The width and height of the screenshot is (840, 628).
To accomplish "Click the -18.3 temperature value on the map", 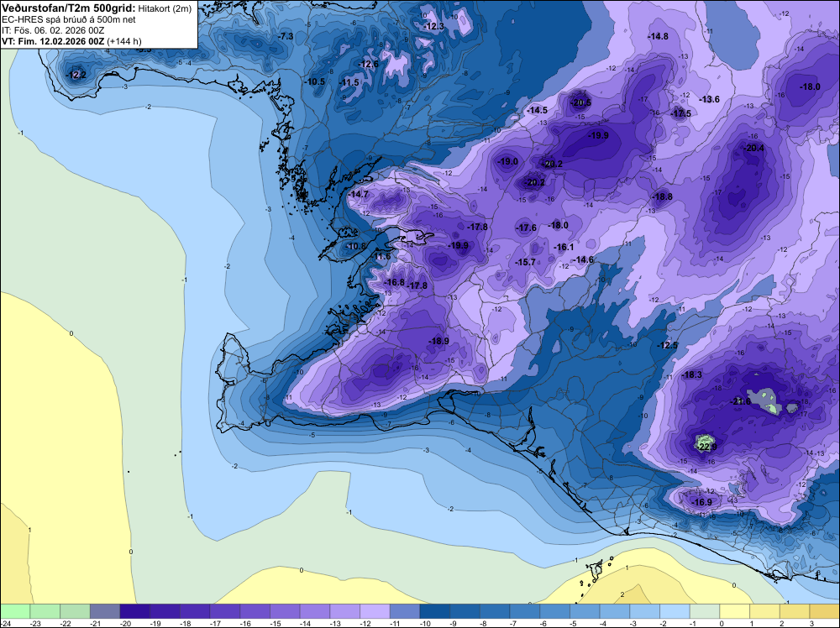I will [x=691, y=374].
